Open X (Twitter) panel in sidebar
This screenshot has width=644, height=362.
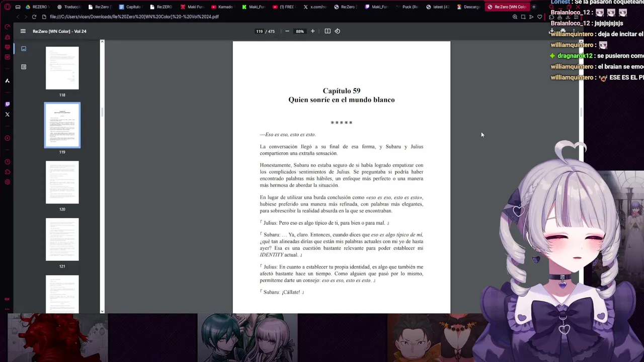coord(8,115)
